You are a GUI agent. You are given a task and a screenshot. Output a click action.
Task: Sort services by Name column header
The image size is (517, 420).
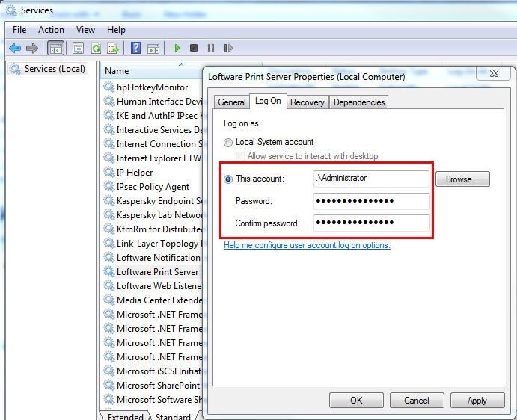[x=151, y=70]
